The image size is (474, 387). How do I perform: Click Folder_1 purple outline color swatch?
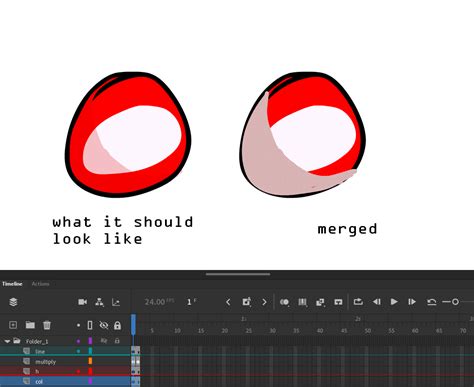point(90,341)
